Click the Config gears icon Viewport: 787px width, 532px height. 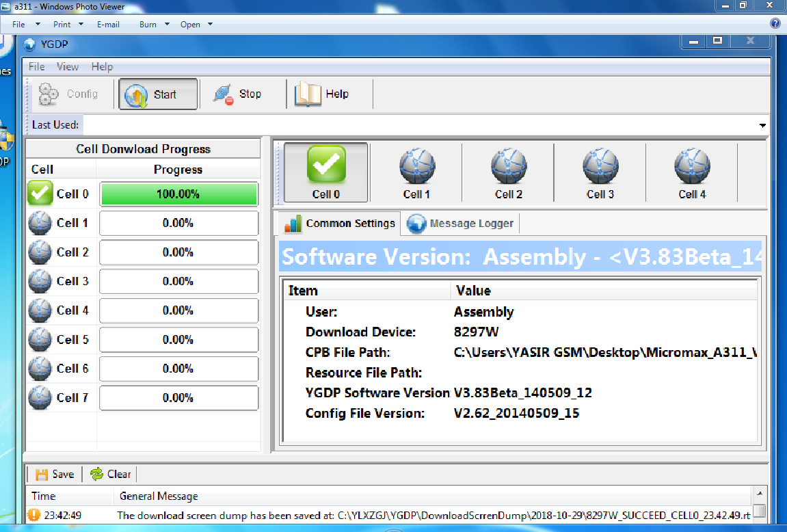[x=49, y=94]
